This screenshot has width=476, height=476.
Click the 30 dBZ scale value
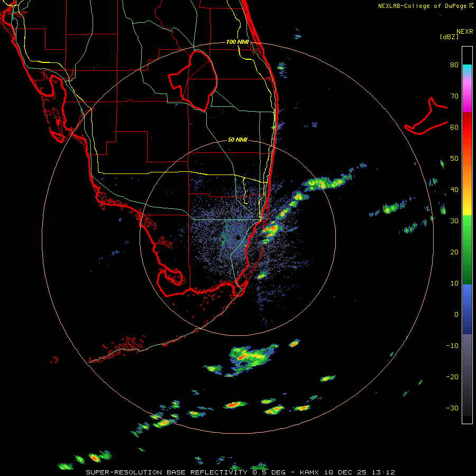pyautogui.click(x=454, y=221)
